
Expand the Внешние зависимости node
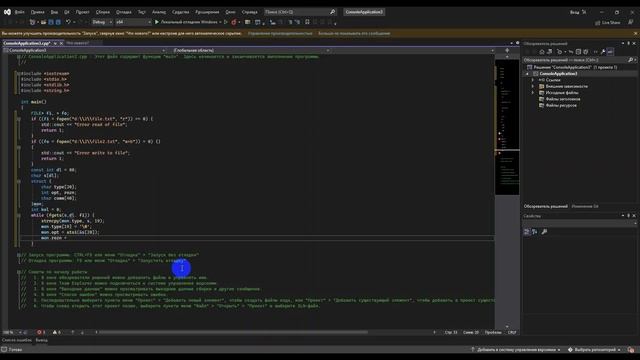coord(533,87)
